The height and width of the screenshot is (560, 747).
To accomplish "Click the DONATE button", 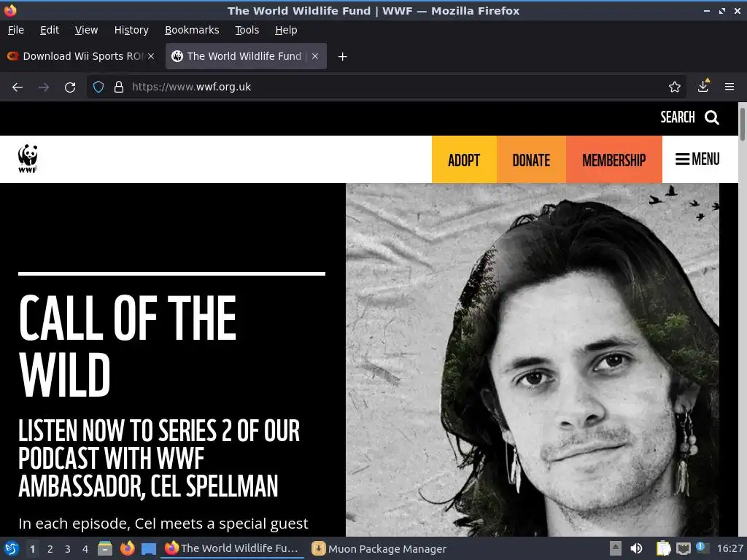I will pyautogui.click(x=531, y=160).
